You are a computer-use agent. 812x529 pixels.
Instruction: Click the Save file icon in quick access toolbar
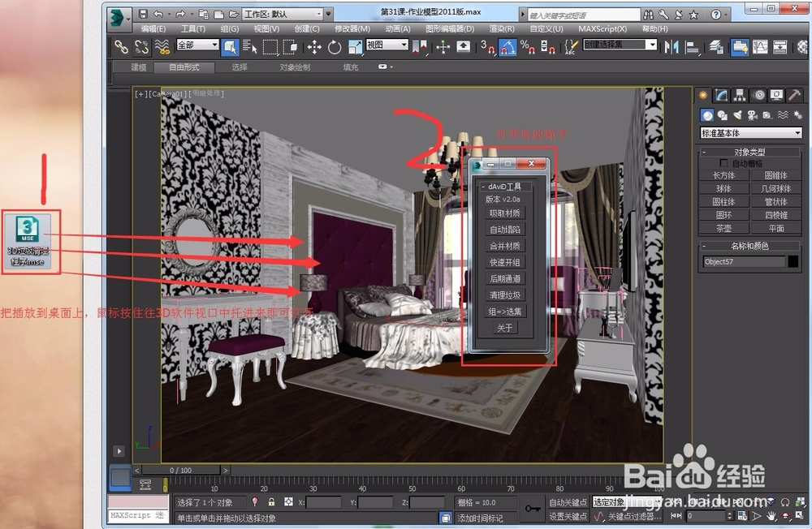point(144,15)
